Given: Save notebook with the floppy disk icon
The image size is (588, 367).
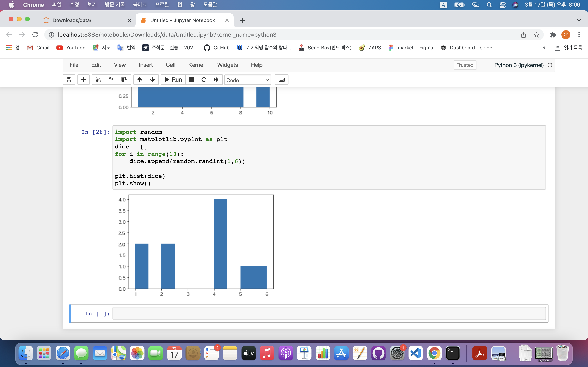Looking at the screenshot, I should (69, 80).
